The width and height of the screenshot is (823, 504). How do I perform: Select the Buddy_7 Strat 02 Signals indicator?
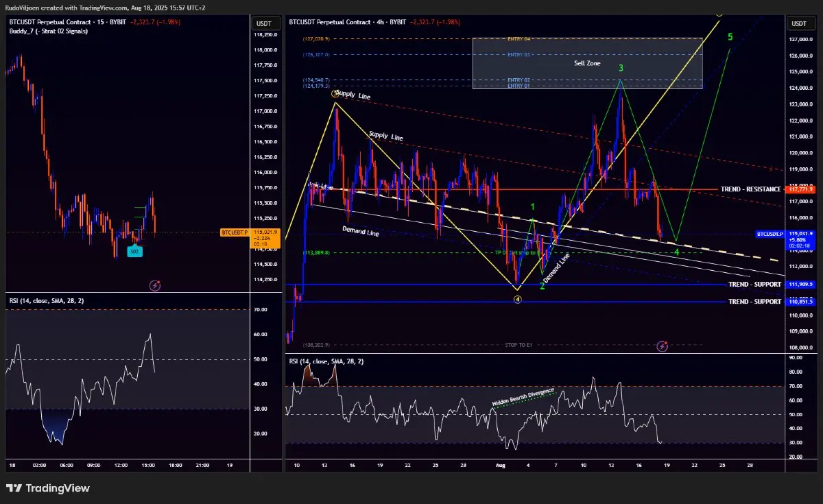point(49,32)
